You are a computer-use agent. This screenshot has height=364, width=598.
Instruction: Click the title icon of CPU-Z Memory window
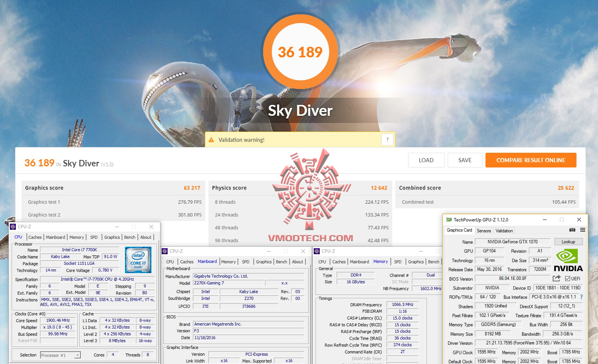pos(317,251)
